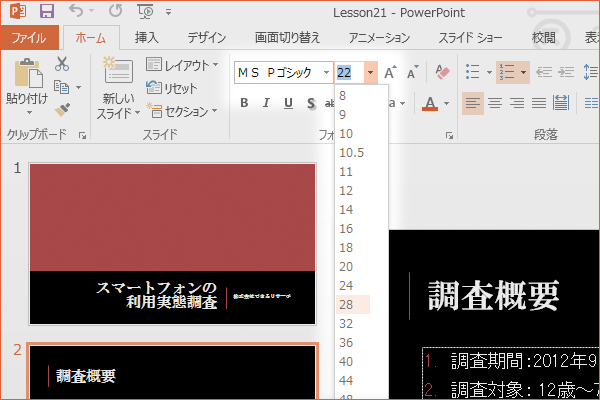600x400 pixels.
Task: Collapse the font size dropdown arrow
Action: point(370,72)
